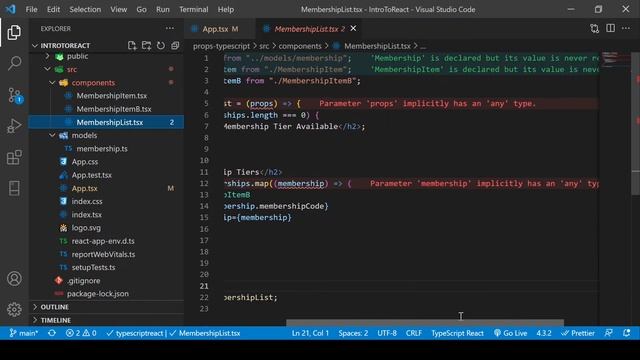Open the errors and warnings indicator
The height and width of the screenshot is (360, 640).
coord(81,333)
